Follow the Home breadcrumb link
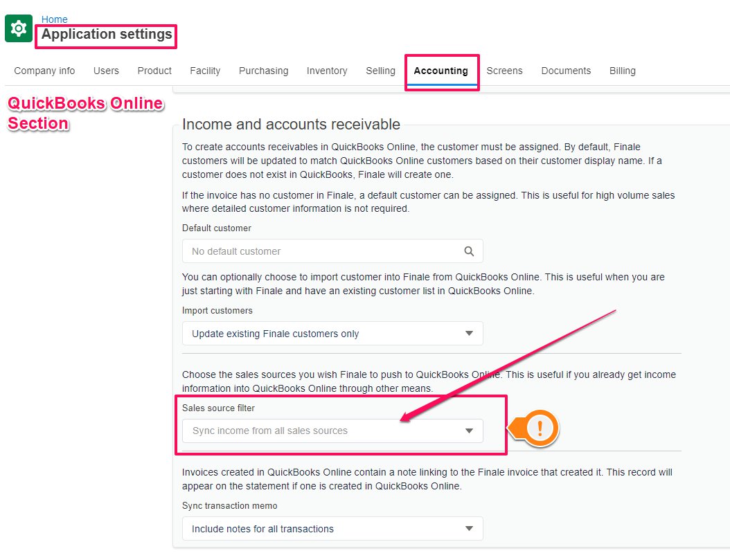This screenshot has width=730, height=560. (55, 19)
